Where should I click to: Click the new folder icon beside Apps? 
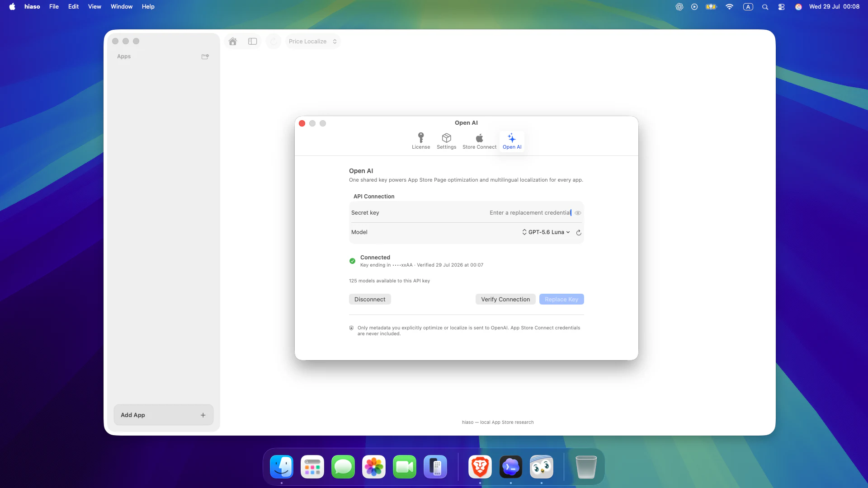(205, 56)
